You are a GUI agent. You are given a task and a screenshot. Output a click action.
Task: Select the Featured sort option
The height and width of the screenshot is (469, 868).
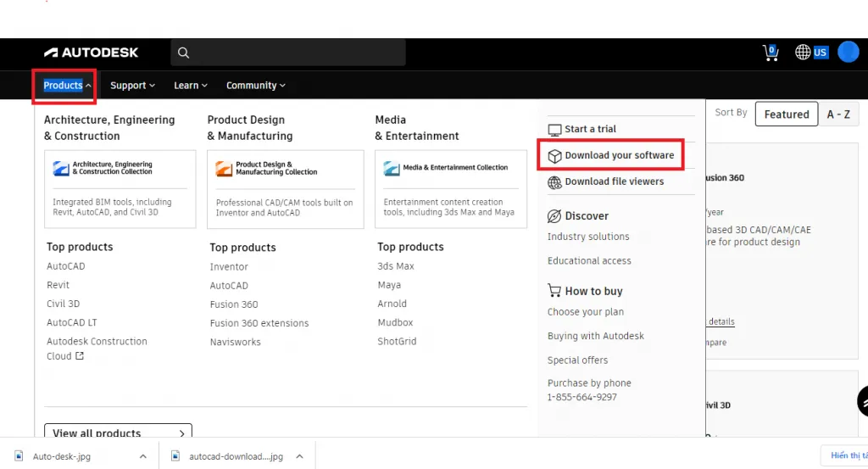coord(786,114)
